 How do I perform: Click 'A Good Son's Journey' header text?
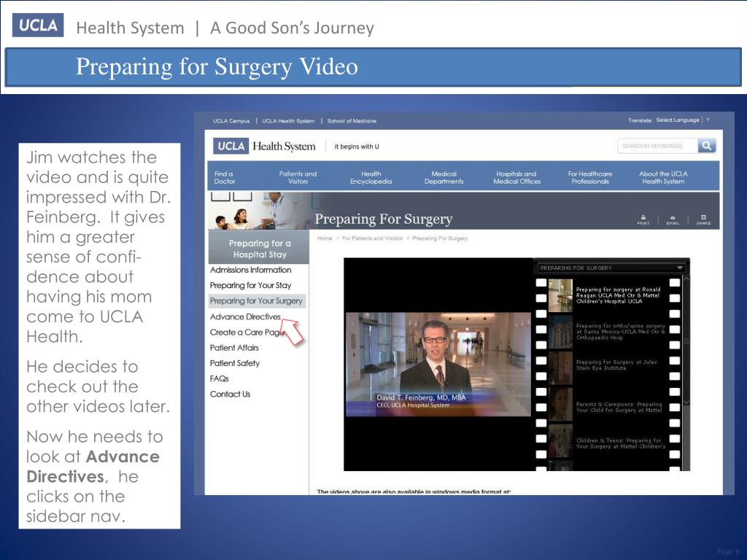[x=292, y=28]
